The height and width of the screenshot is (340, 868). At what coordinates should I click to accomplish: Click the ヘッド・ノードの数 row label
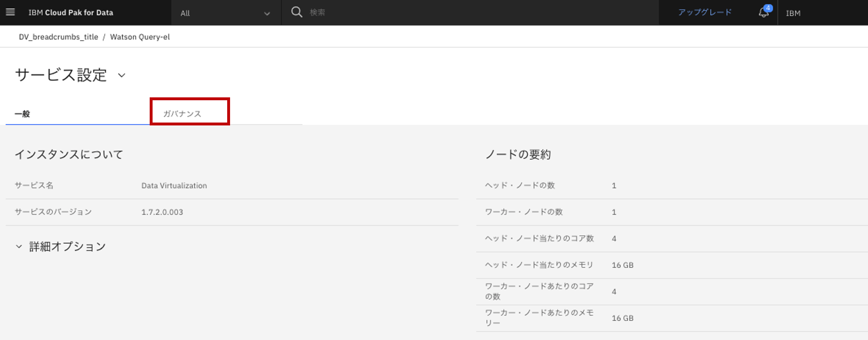click(x=520, y=185)
